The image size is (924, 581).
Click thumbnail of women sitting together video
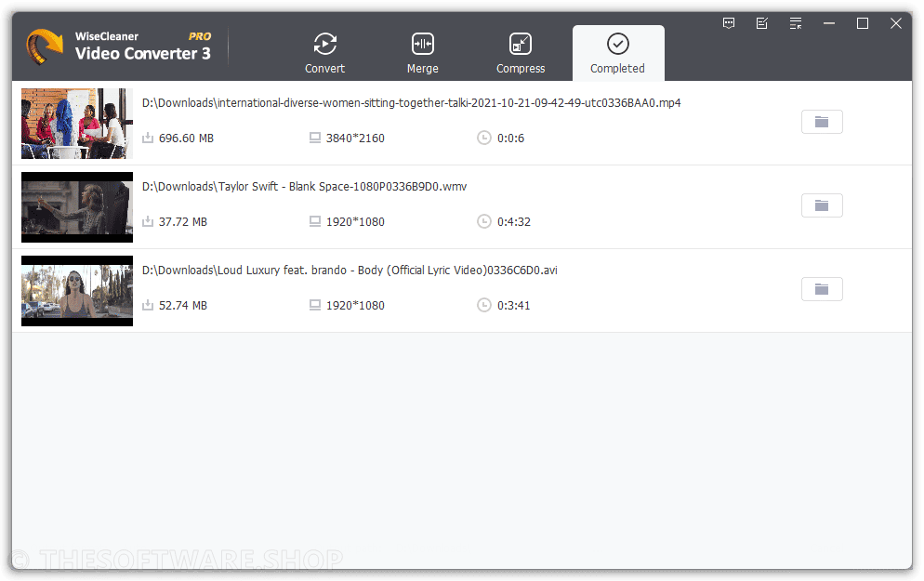pos(77,124)
